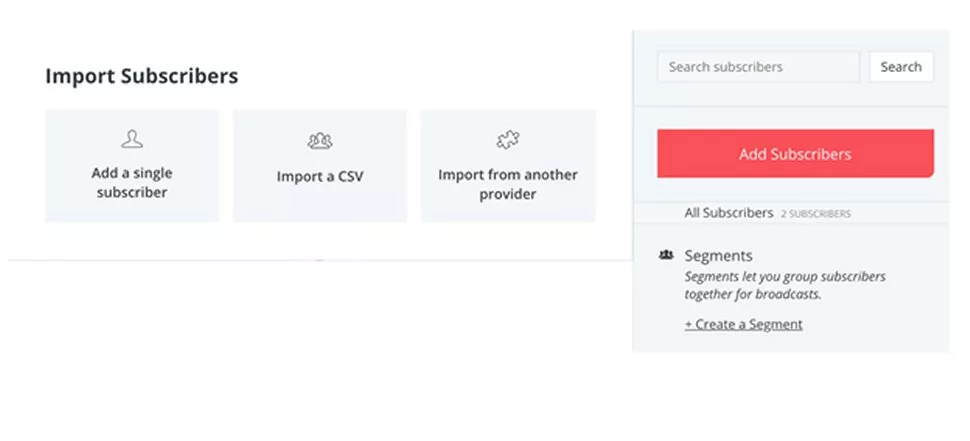Click the word broadcasts in the Segments description

(x=790, y=294)
